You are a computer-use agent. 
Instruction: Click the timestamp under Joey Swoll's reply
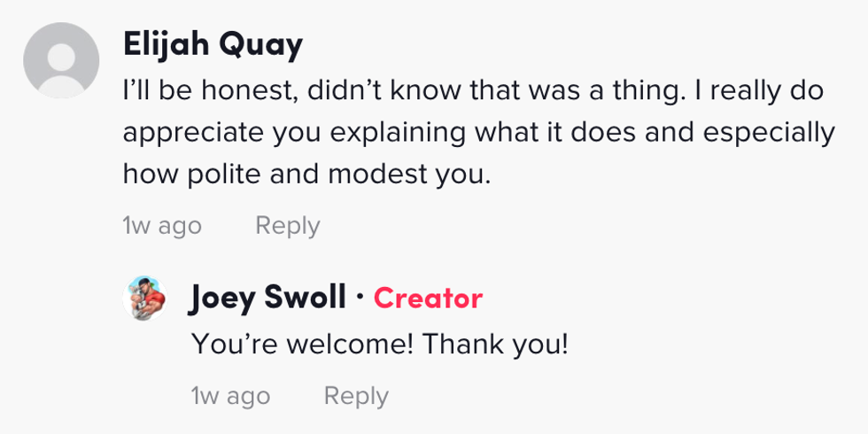[x=230, y=395]
